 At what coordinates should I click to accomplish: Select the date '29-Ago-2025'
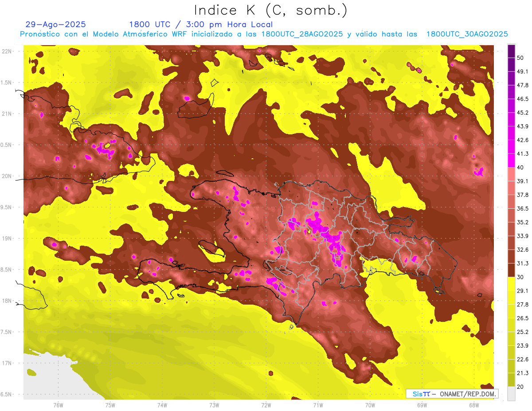pyautogui.click(x=56, y=24)
